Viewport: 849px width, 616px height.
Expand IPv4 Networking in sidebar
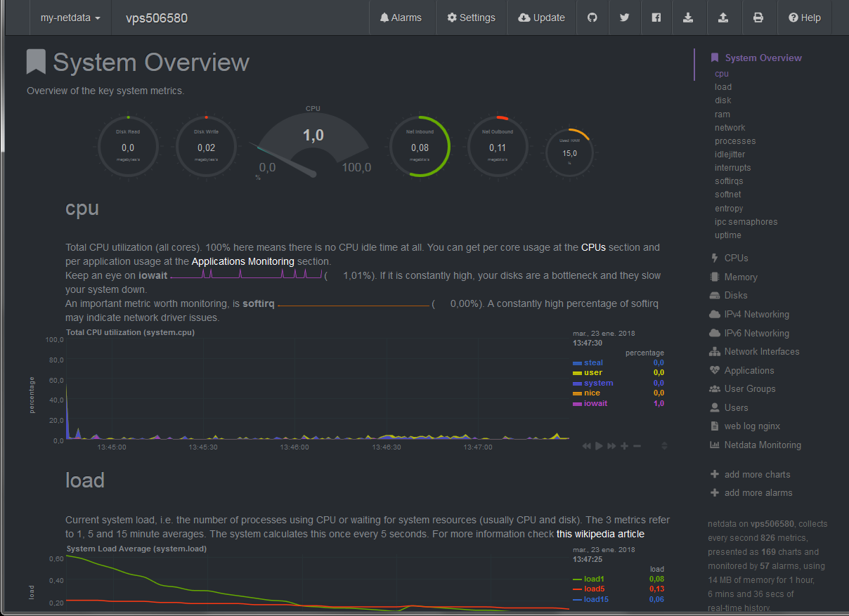tap(756, 314)
